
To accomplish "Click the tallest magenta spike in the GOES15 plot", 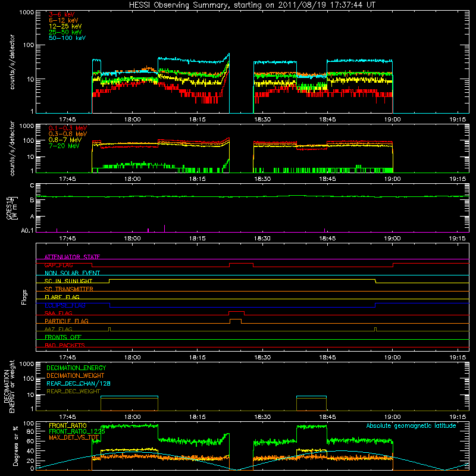I will pyautogui.click(x=165, y=228).
